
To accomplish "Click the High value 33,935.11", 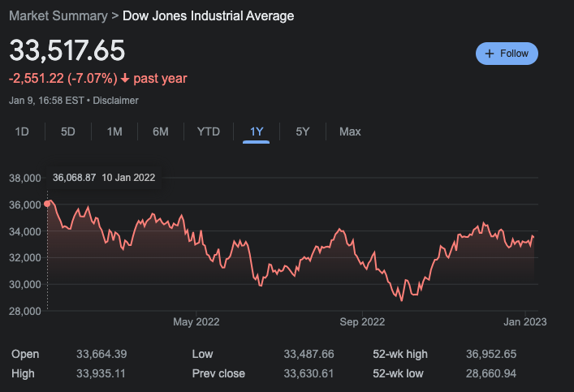I will click(101, 373).
